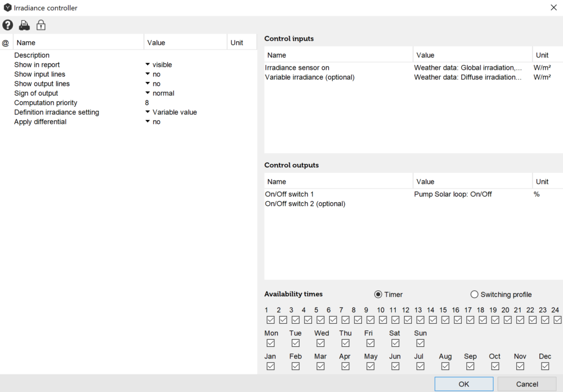The width and height of the screenshot is (563, 392).
Task: Toggle the Jul month checkbox
Action: point(421,366)
